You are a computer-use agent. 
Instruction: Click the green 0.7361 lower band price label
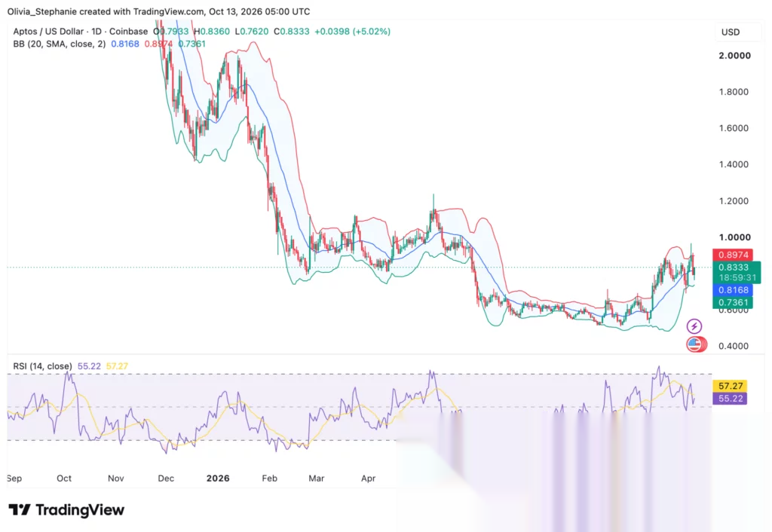point(733,302)
